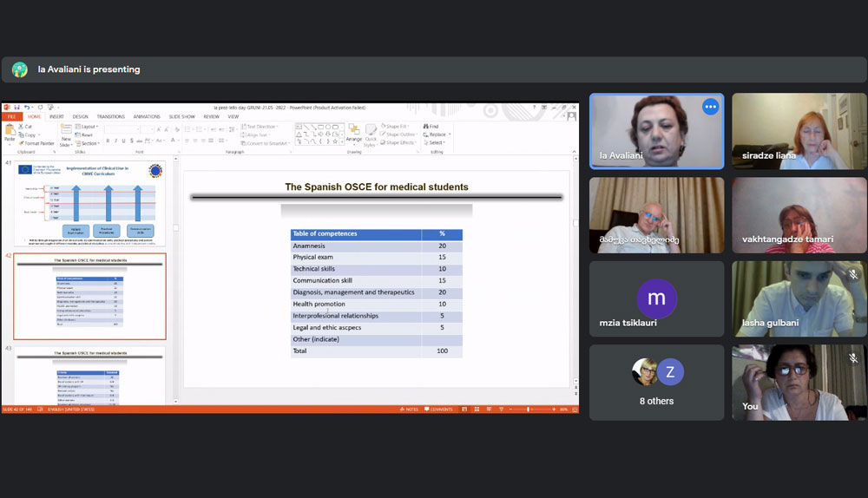Click the Replace button
This screenshot has height=498, width=868.
(x=436, y=134)
